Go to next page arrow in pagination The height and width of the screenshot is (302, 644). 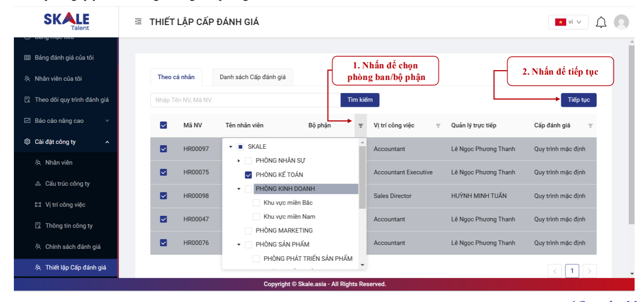tap(590, 271)
